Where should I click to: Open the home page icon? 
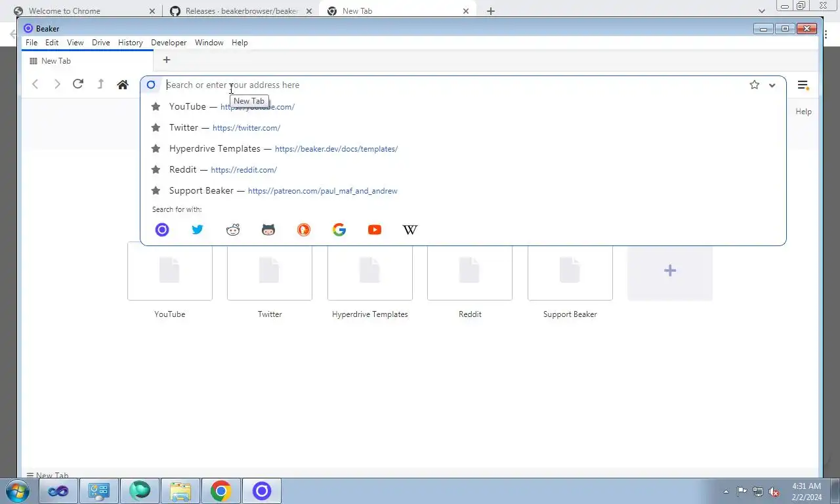[x=123, y=85]
